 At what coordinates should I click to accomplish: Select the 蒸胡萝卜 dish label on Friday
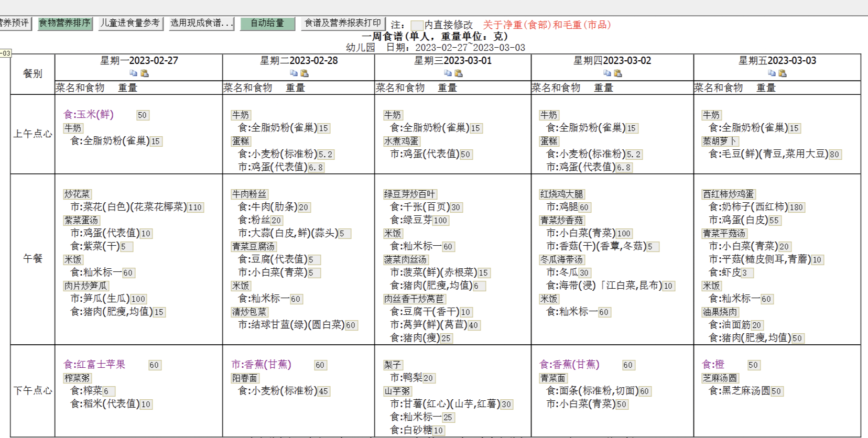(x=720, y=141)
